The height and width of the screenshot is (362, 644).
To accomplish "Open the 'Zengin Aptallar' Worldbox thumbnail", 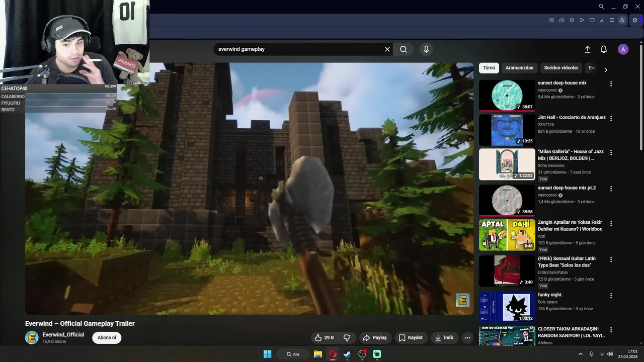I will [x=507, y=235].
